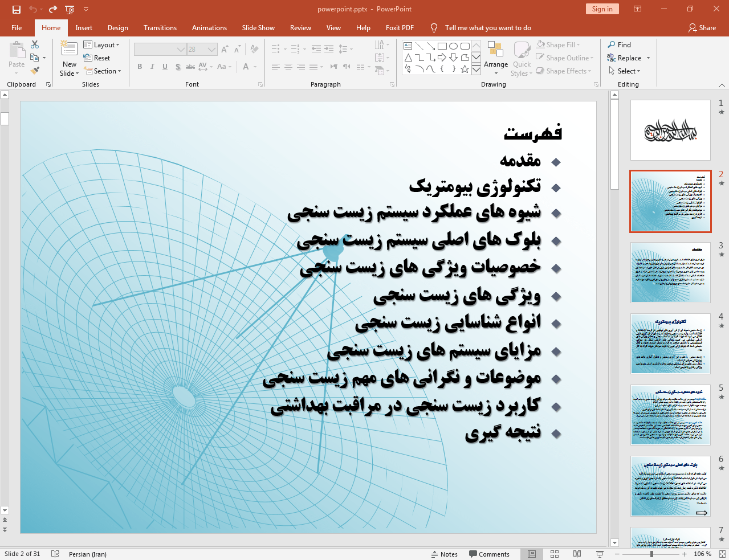Open Comments pane from status bar
The image size is (729, 560).
[x=489, y=554]
